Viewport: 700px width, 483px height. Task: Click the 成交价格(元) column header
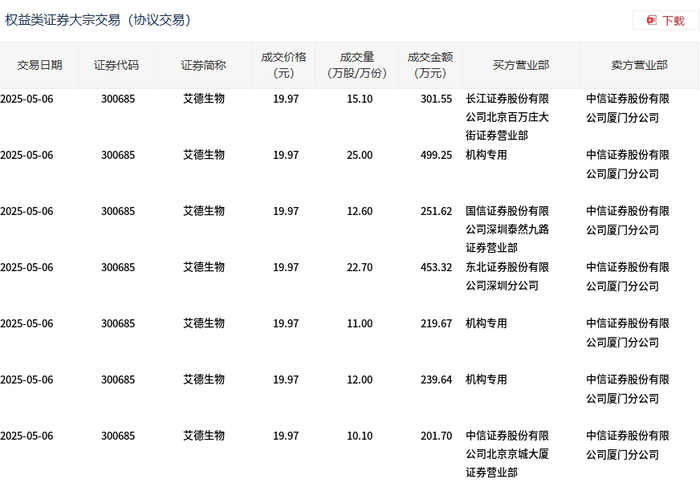point(284,65)
